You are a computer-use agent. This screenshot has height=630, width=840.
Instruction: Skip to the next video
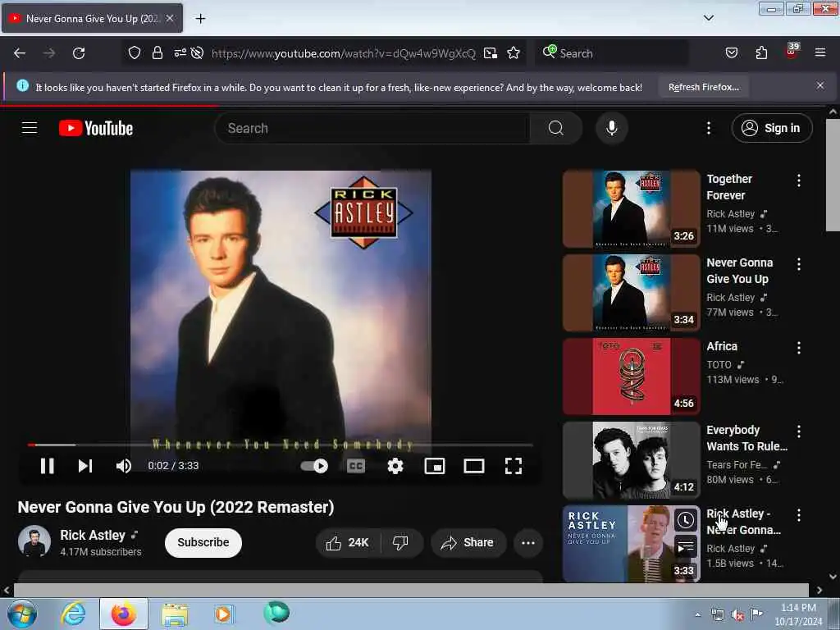pyautogui.click(x=85, y=466)
